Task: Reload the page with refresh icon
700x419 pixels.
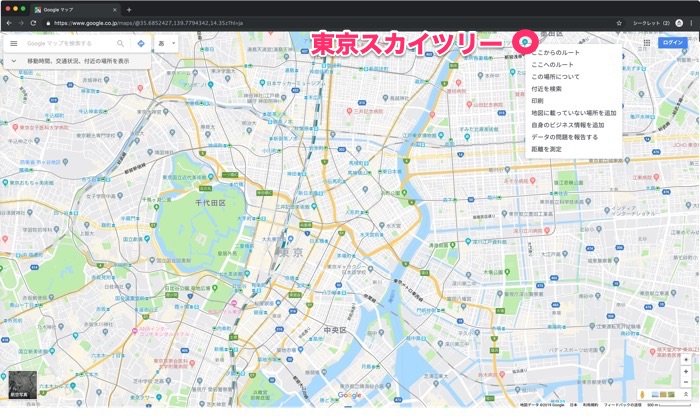Action: pyautogui.click(x=33, y=23)
